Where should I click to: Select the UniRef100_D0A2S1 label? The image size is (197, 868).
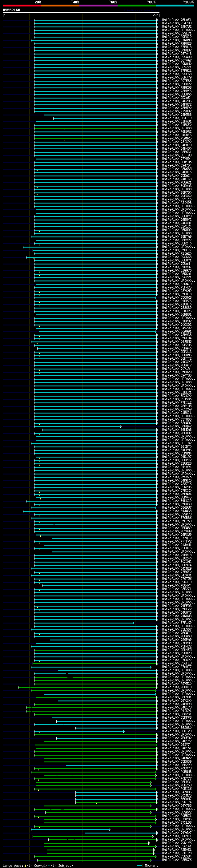pyautogui.click(x=176, y=714)
